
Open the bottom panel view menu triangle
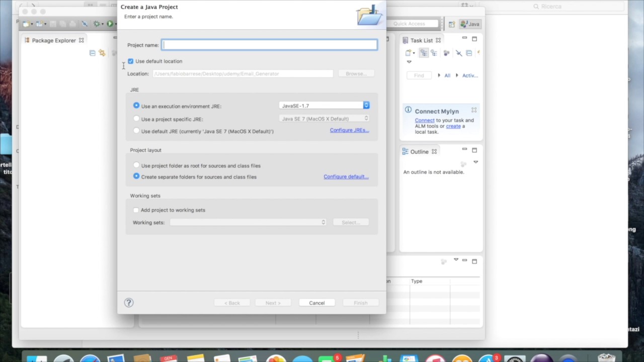456,259
